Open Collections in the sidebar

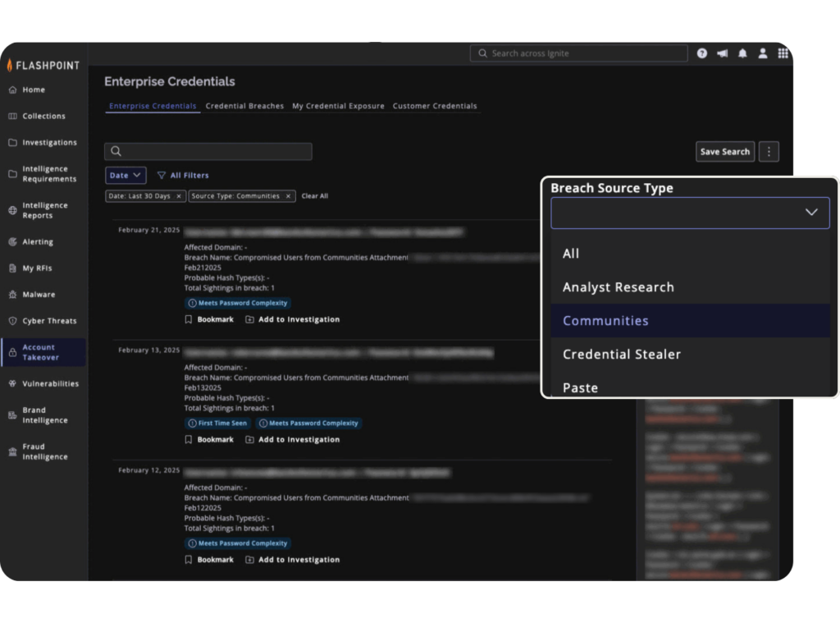click(x=44, y=116)
